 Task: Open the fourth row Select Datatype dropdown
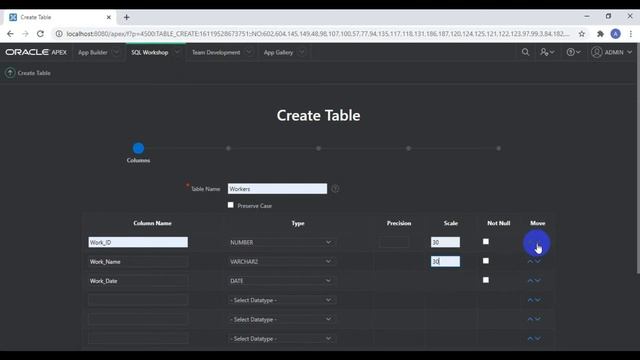pos(281,300)
